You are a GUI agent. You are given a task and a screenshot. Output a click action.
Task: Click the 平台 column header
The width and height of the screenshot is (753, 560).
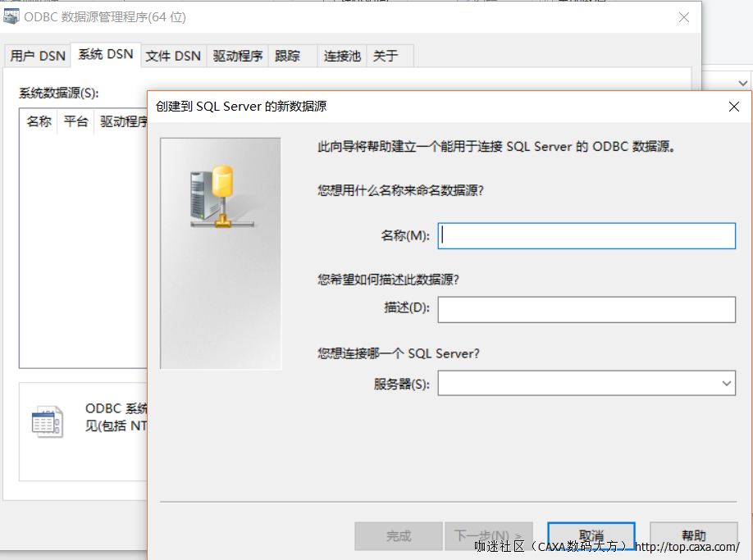pyautogui.click(x=75, y=121)
